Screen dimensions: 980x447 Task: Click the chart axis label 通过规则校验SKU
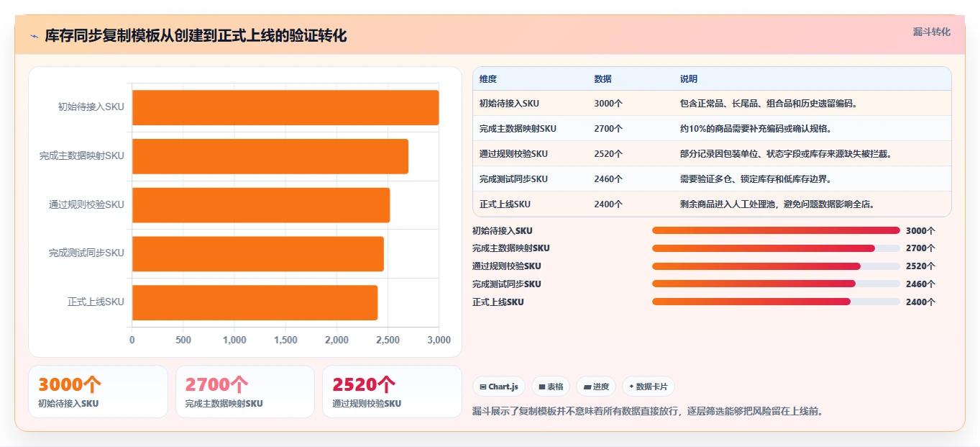click(86, 205)
